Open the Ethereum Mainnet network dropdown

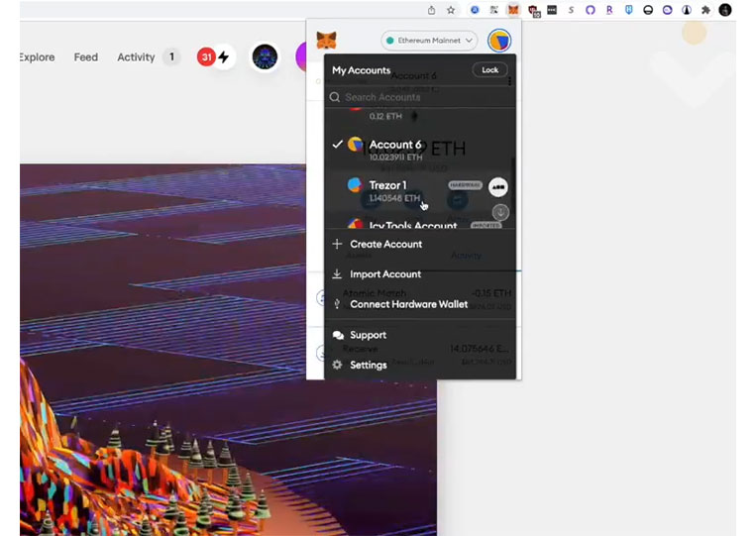[x=429, y=41]
